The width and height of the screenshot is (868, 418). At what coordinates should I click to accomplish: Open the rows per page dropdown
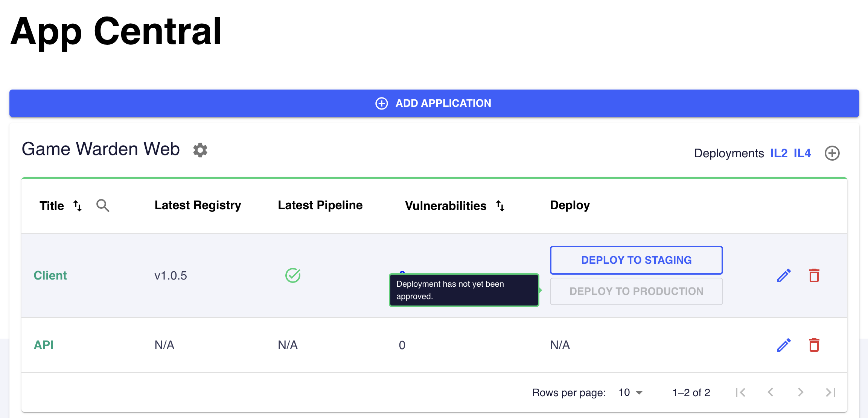tap(630, 392)
